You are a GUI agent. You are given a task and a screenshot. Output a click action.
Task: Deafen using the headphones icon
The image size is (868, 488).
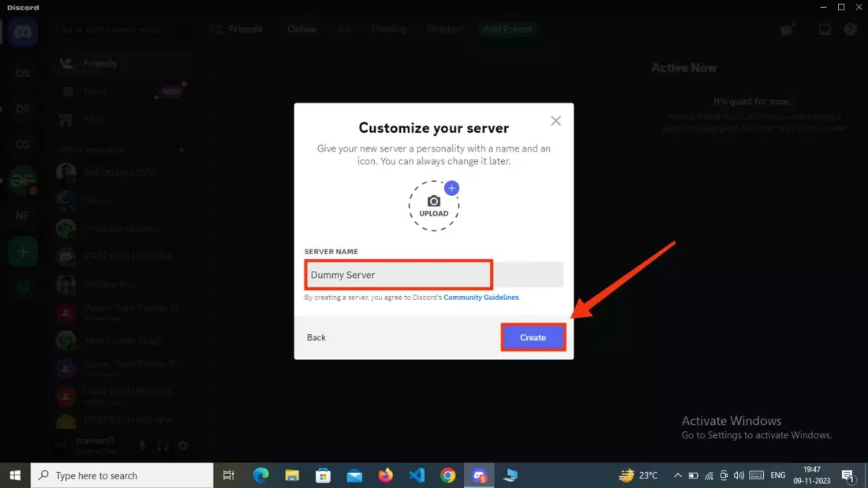click(163, 445)
